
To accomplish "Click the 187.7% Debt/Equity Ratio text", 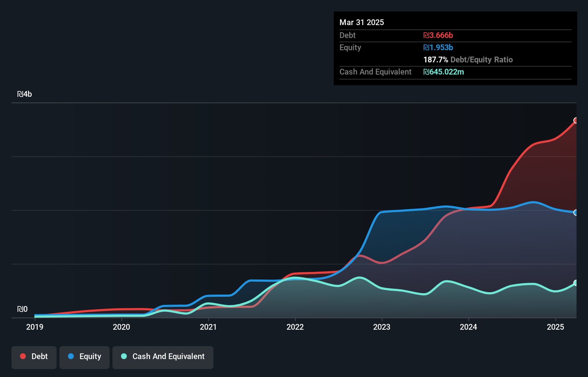I will [468, 59].
